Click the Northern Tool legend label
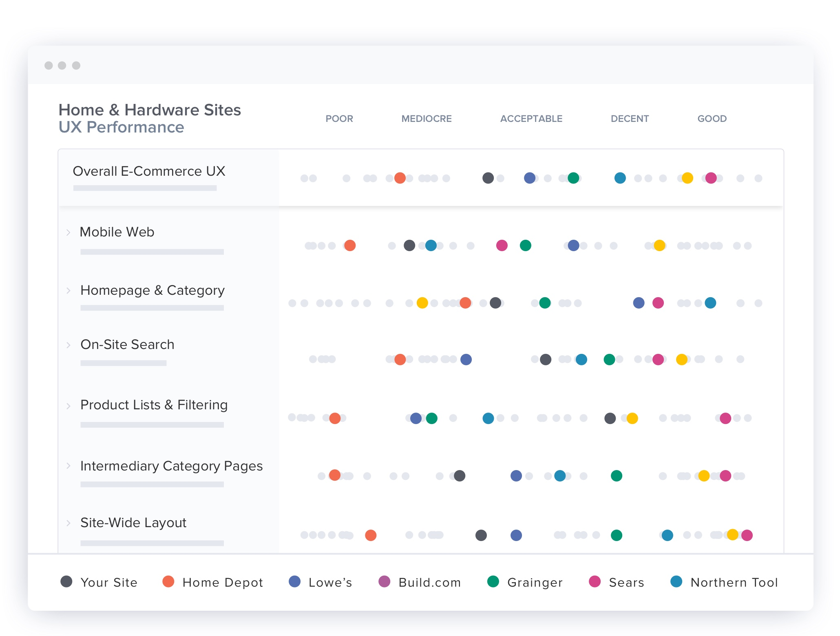The height and width of the screenshot is (636, 840). click(x=734, y=583)
